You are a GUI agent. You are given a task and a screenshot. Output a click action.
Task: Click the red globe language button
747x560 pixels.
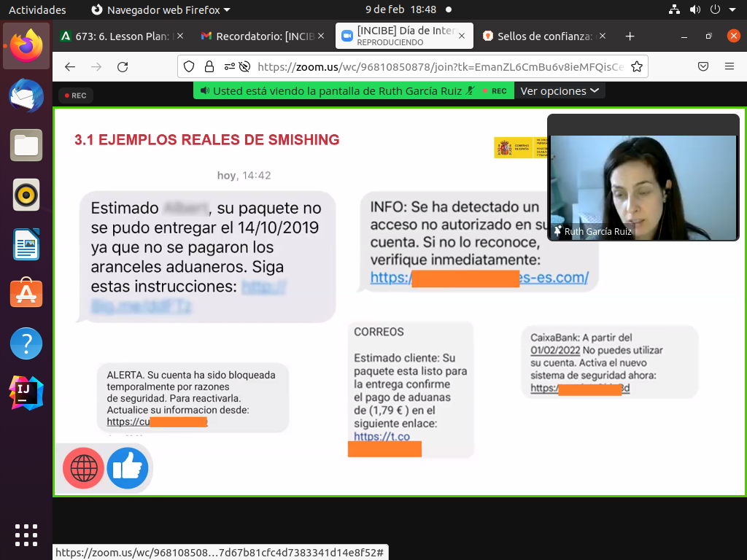click(x=83, y=468)
